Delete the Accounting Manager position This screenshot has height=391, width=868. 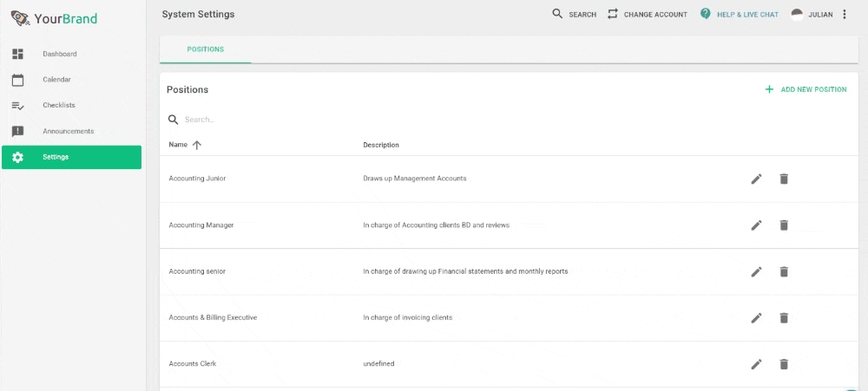(x=784, y=225)
